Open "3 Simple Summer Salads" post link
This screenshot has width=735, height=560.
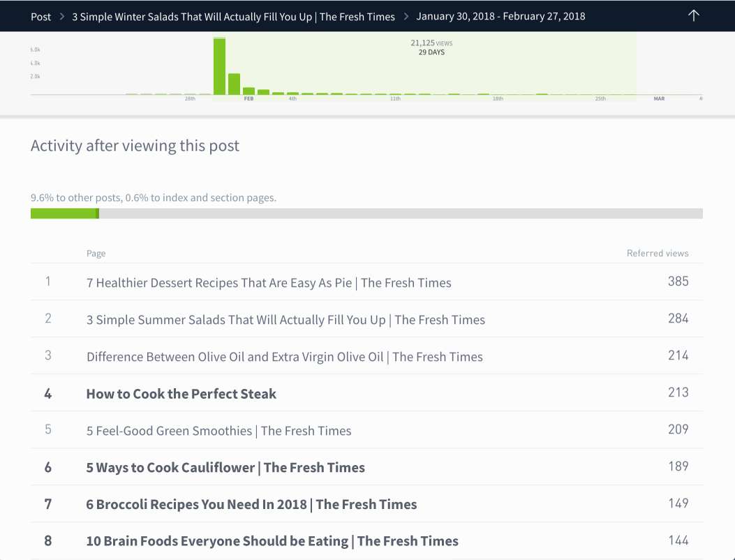pyautogui.click(x=285, y=320)
